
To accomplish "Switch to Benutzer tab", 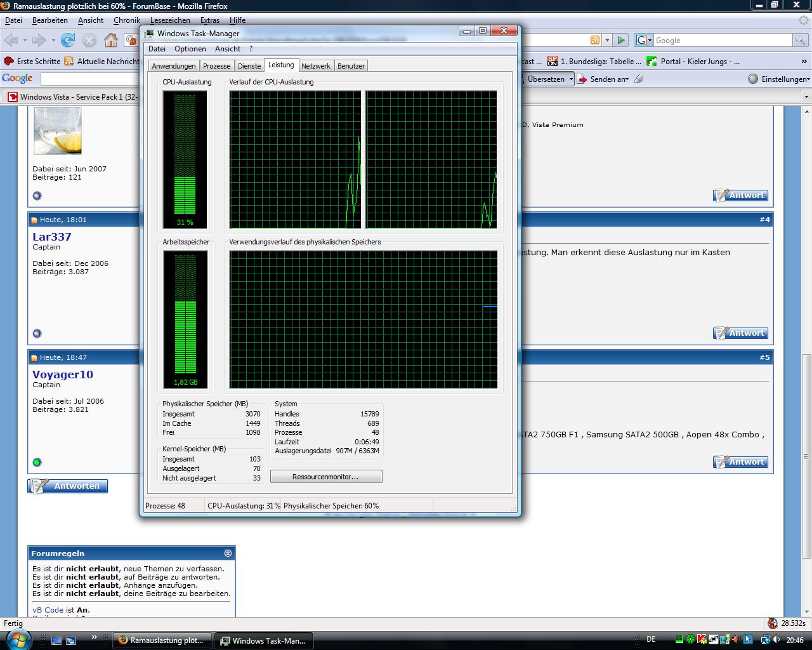I will pos(351,66).
